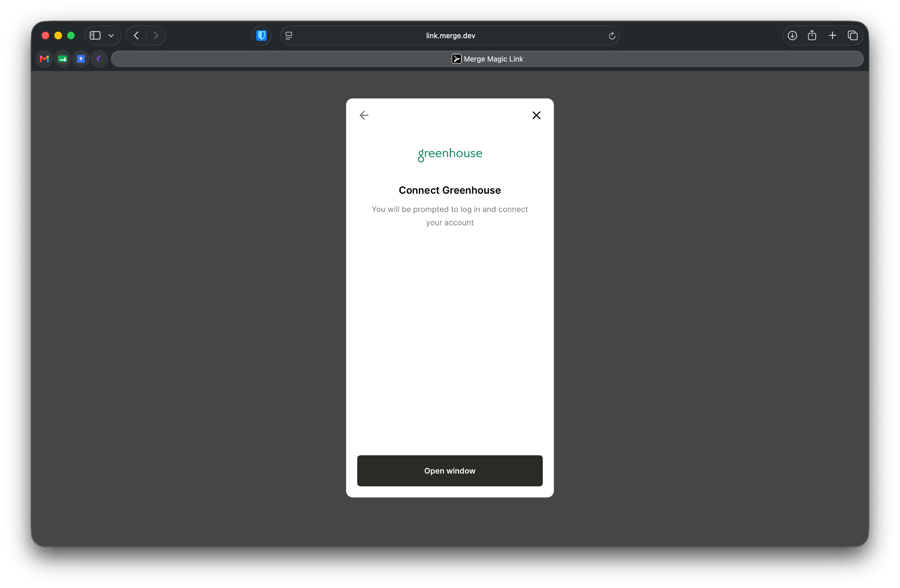This screenshot has height=588, width=900.
Task: Close the Connect Greenhouse dialog
Action: [536, 115]
